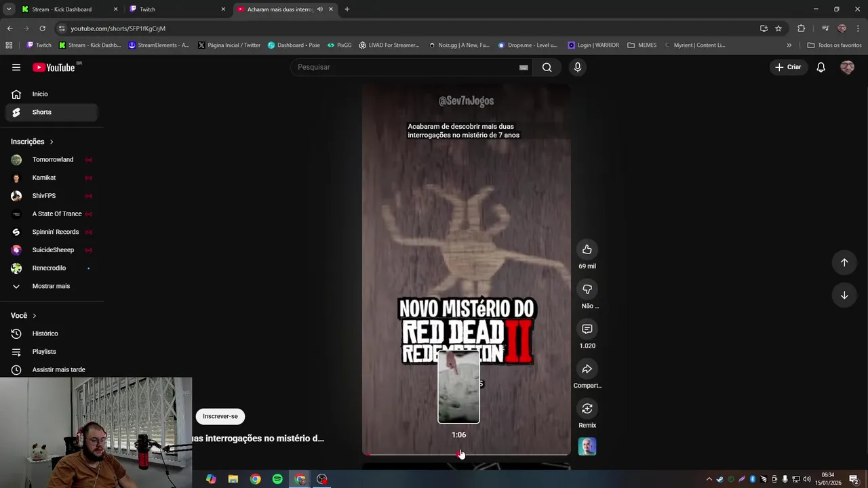
Task: Open Histórico in the sidebar
Action: (x=51, y=333)
